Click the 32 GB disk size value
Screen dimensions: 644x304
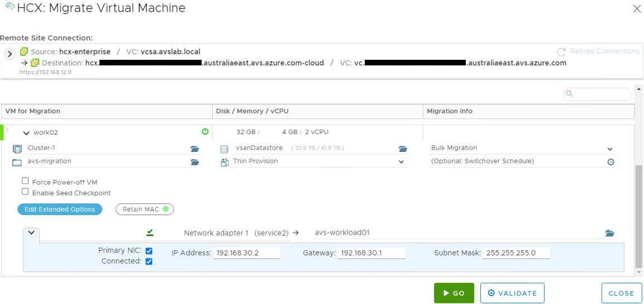[246, 132]
